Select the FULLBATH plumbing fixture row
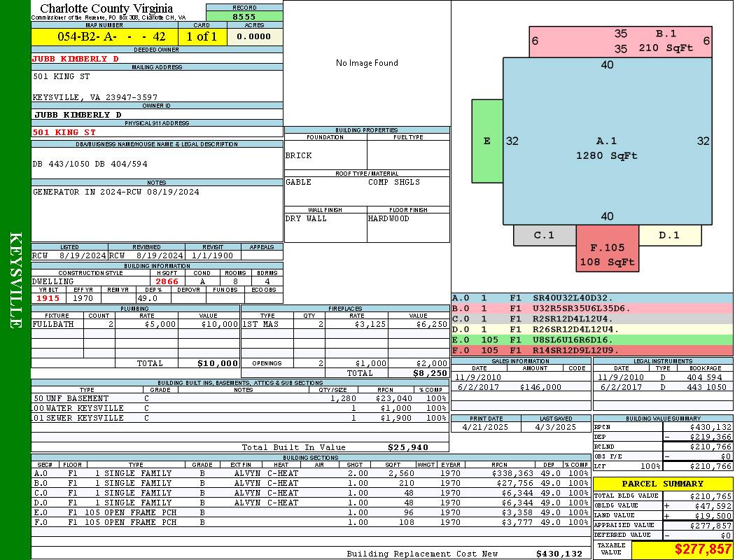This screenshot has width=735, height=560. pyautogui.click(x=136, y=324)
